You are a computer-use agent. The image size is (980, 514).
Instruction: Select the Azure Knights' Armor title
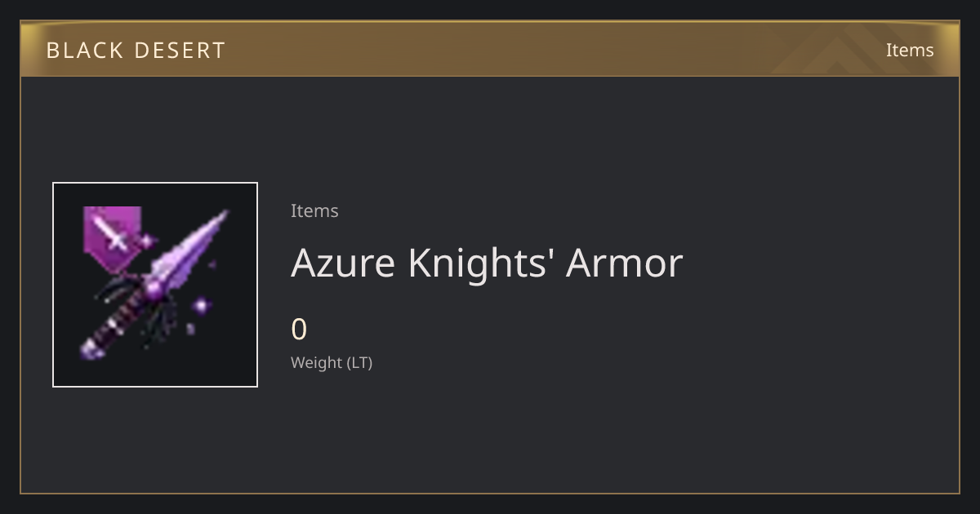[x=487, y=263]
